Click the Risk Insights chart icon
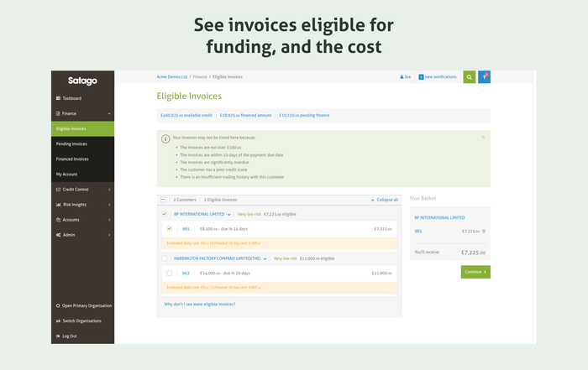The width and height of the screenshot is (588, 370). [58, 205]
